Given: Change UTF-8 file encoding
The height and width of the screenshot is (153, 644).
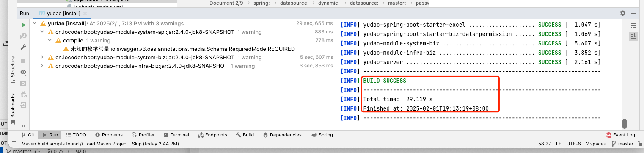Looking at the screenshot, I should tap(573, 144).
